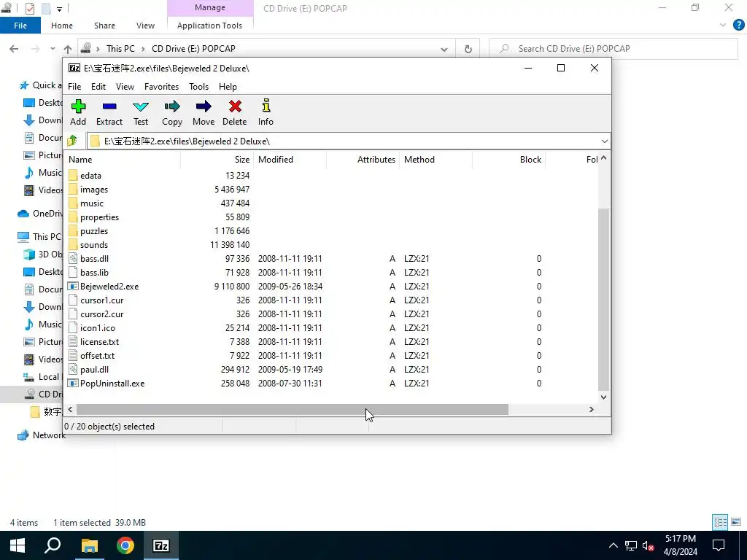The image size is (747, 560).
Task: Select the images folder
Action: [x=94, y=190]
